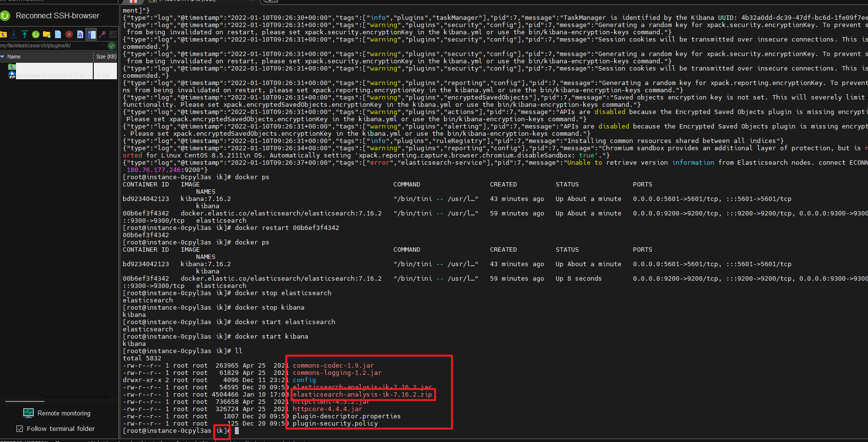The image size is (868, 442).
Task: Click the upload to current folder icon
Action: (24, 34)
